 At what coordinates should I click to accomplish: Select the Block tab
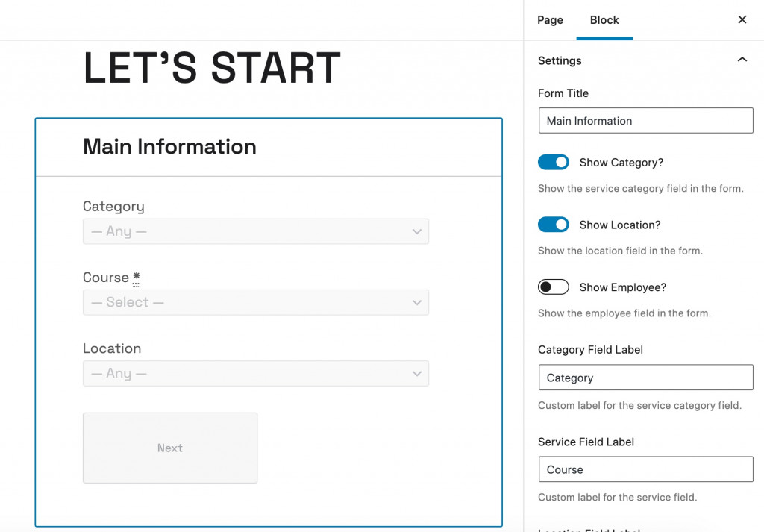(604, 20)
